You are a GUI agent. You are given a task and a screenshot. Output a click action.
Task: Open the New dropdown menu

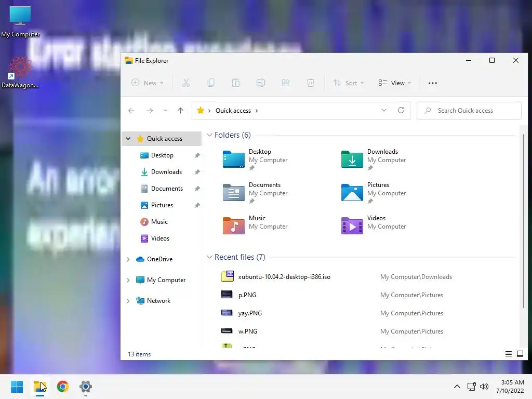pos(147,83)
